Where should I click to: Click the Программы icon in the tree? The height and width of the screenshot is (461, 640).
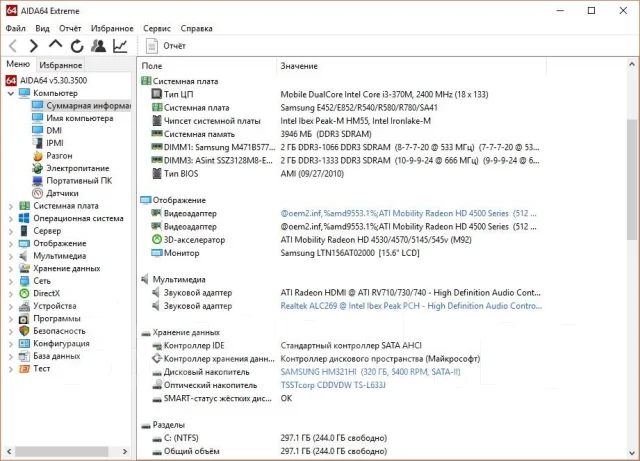[24, 318]
